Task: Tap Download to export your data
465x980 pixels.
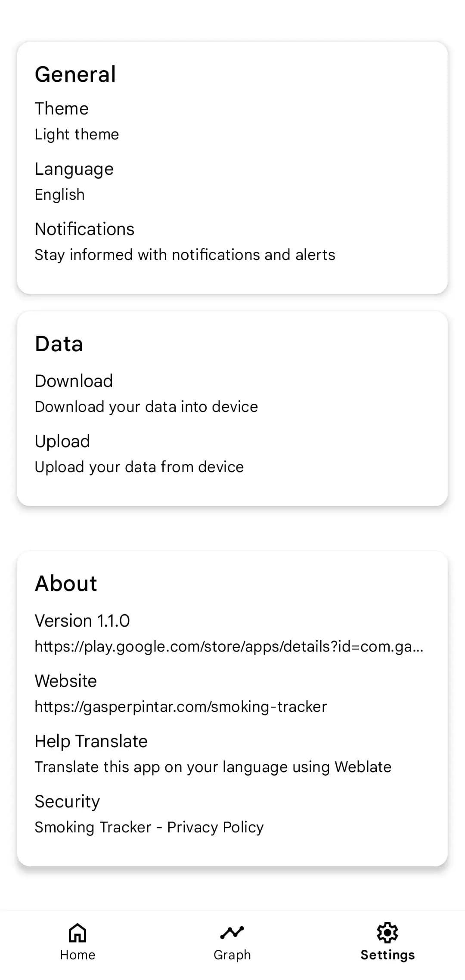Action: click(x=74, y=380)
